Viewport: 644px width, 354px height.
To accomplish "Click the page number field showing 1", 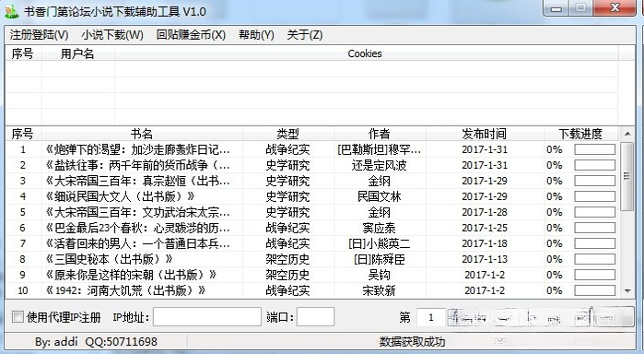I will pyautogui.click(x=431, y=317).
